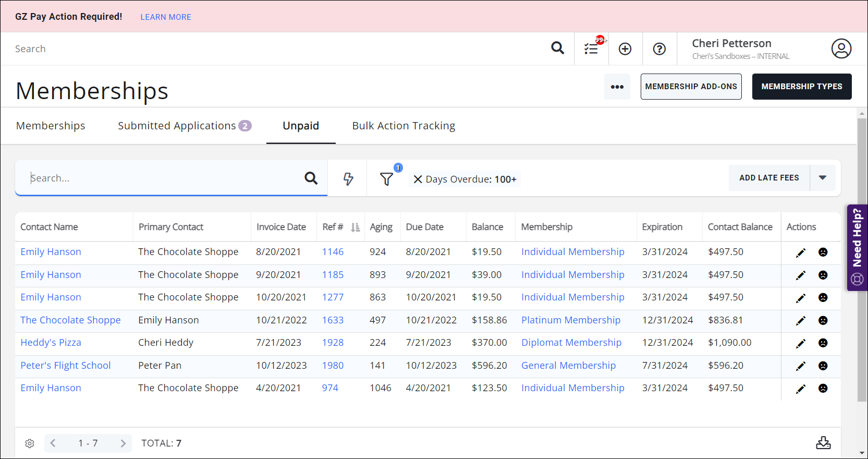Open the filter funnel icon
The image size is (868, 459).
[x=386, y=179]
